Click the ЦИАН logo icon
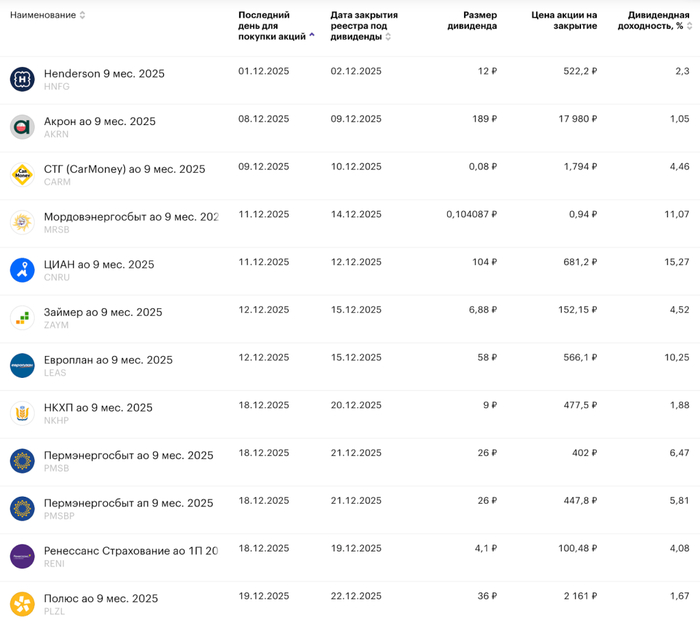This screenshot has height=628, width=700. pyautogui.click(x=22, y=270)
